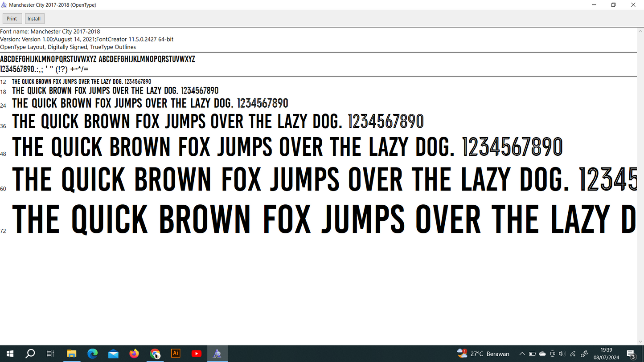The width and height of the screenshot is (644, 362).
Task: Click the 'Version 1.00;August 14, 2021' line
Action: pos(86,39)
